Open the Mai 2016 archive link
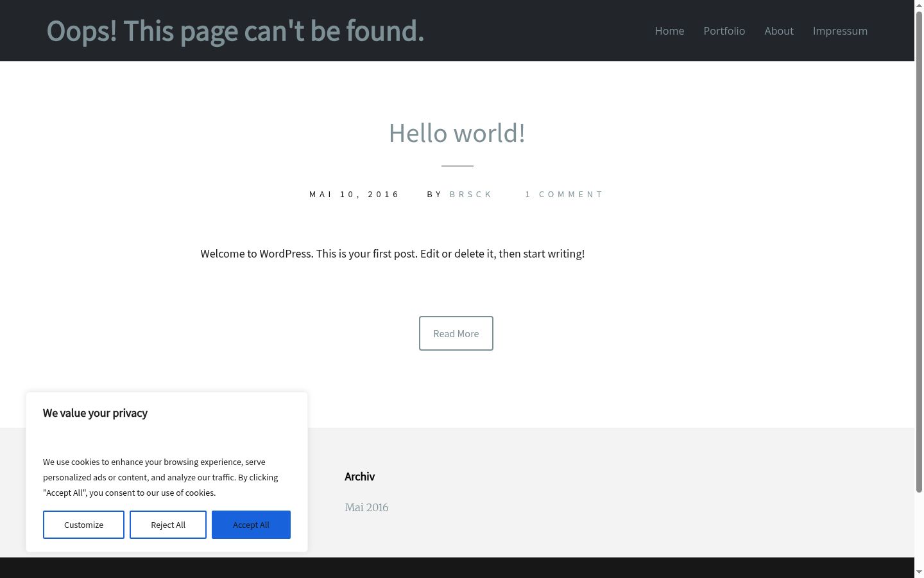Screen dimensions: 924x578 (x=366, y=507)
